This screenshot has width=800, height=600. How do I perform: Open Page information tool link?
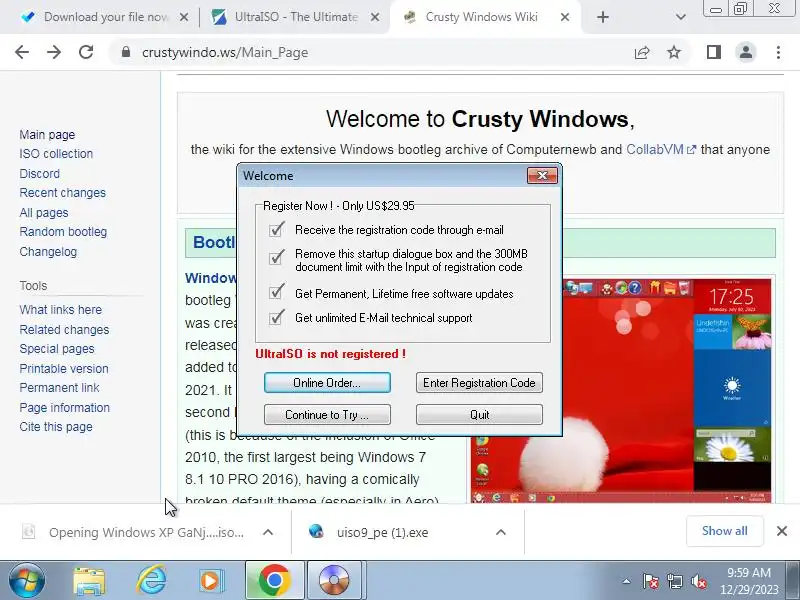tap(64, 408)
